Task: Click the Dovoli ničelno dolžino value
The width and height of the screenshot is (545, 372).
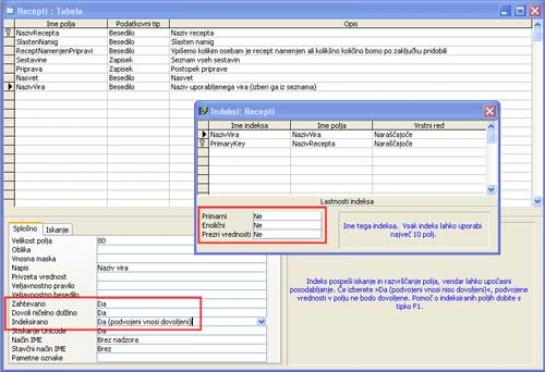Action: (181, 313)
